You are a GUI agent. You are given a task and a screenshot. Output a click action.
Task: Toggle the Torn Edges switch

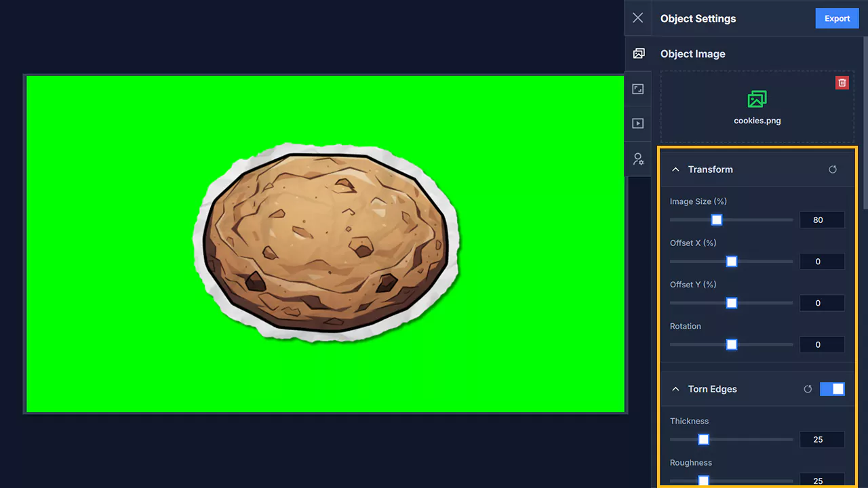832,389
